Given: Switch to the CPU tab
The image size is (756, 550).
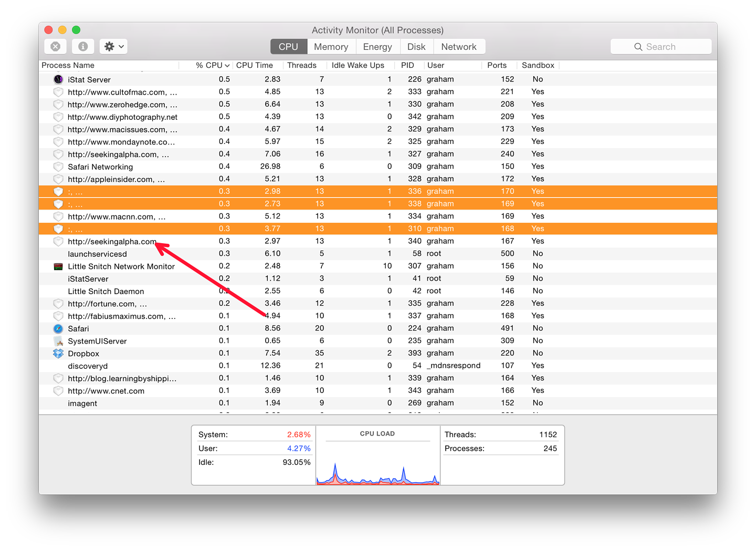Looking at the screenshot, I should tap(288, 47).
